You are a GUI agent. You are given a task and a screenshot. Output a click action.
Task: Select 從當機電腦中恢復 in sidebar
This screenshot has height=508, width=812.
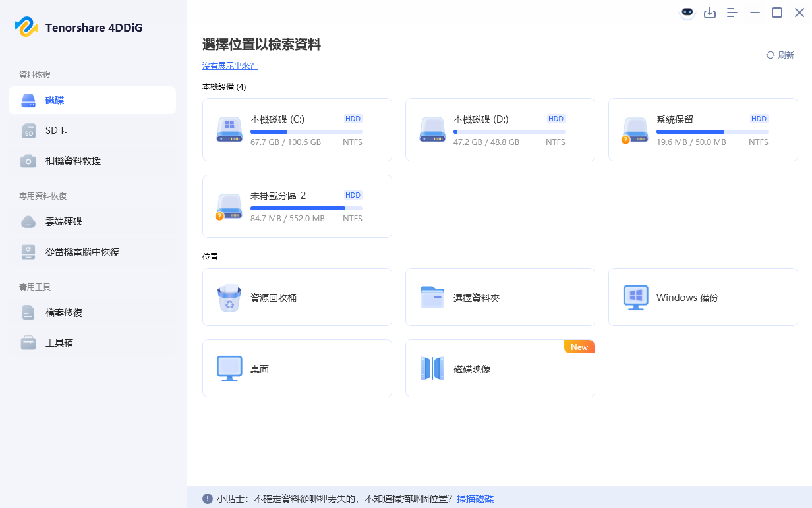point(92,252)
